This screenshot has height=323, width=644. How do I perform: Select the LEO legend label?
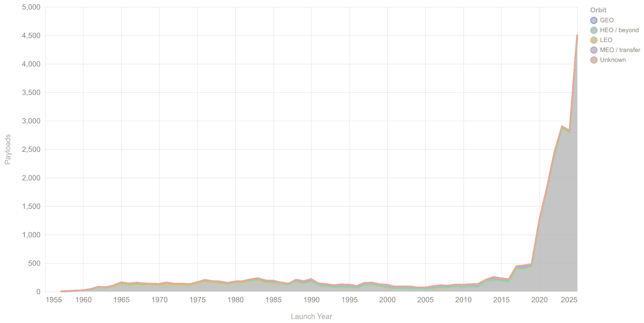pyautogui.click(x=606, y=40)
